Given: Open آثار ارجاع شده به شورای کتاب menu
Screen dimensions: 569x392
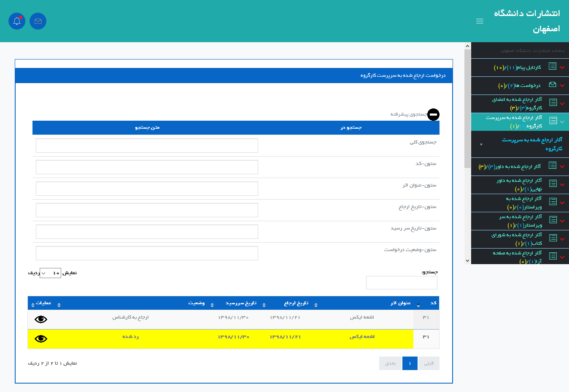Looking at the screenshot, I should pyautogui.click(x=516, y=239).
